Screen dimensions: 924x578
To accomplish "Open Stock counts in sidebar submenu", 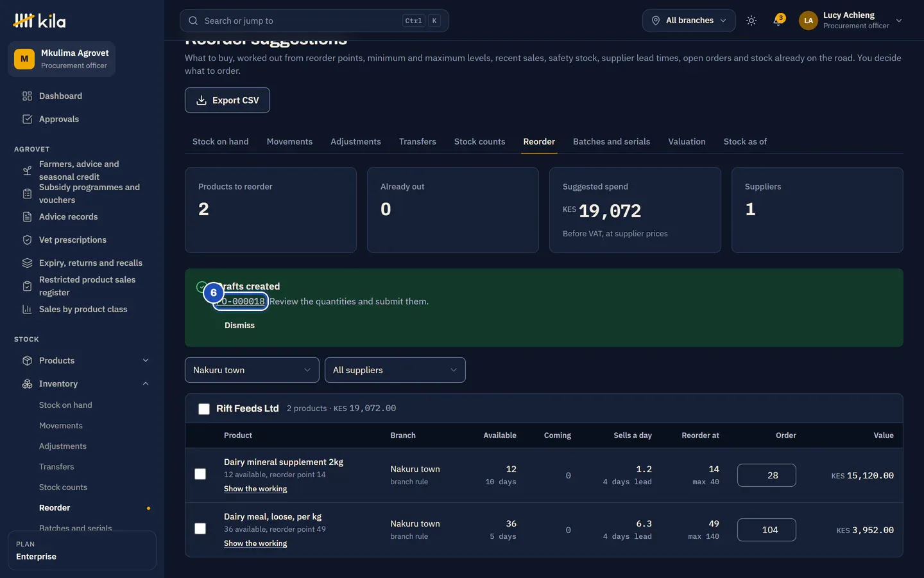I will (63, 487).
